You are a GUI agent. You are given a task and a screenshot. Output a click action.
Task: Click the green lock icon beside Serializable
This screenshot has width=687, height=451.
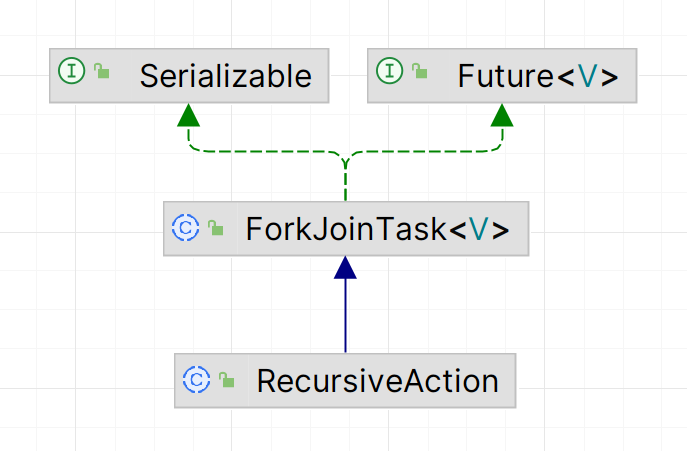point(101,72)
